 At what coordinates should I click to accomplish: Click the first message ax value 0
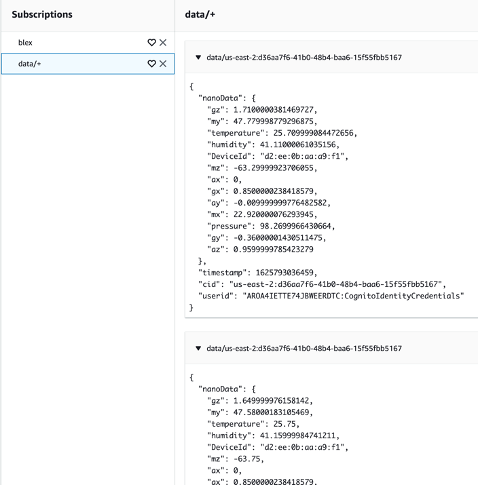tap(235, 180)
